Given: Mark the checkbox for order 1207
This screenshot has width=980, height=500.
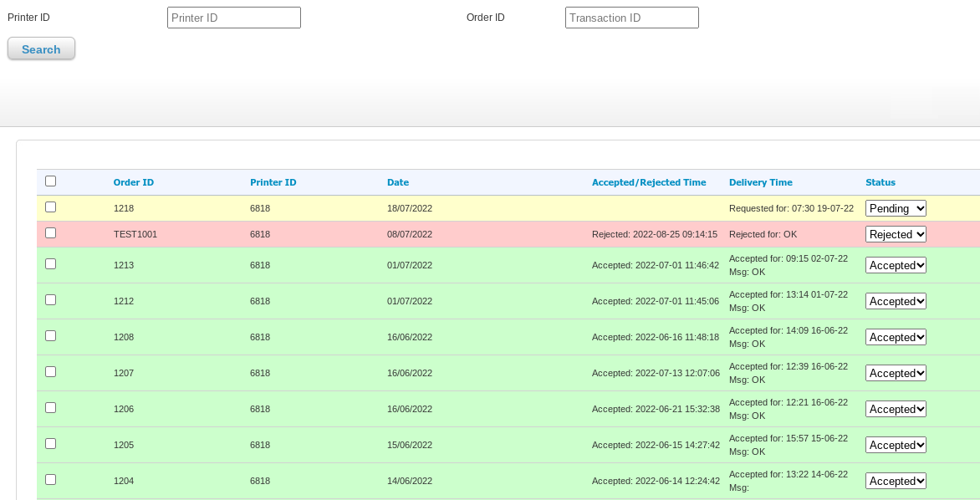Looking at the screenshot, I should point(51,372).
